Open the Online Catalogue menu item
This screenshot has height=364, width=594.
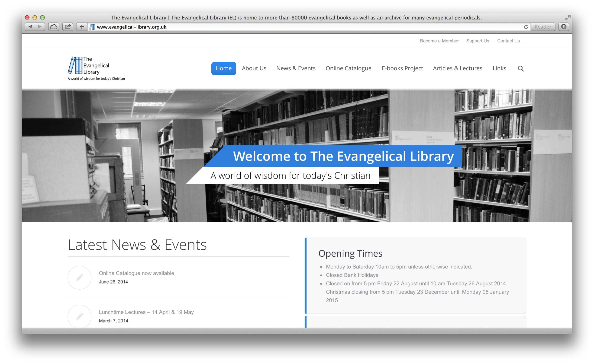348,68
